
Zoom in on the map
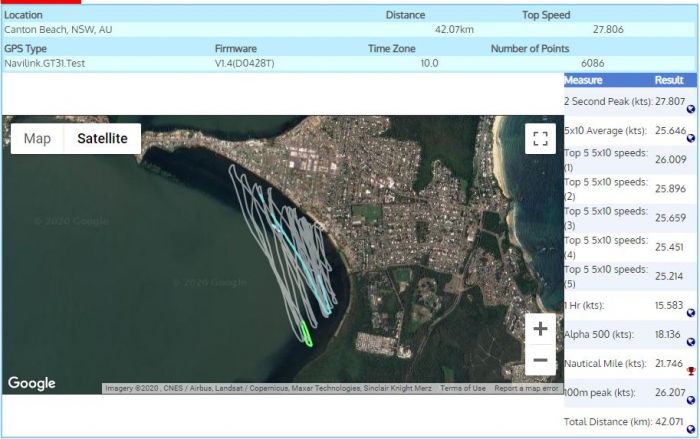(540, 328)
